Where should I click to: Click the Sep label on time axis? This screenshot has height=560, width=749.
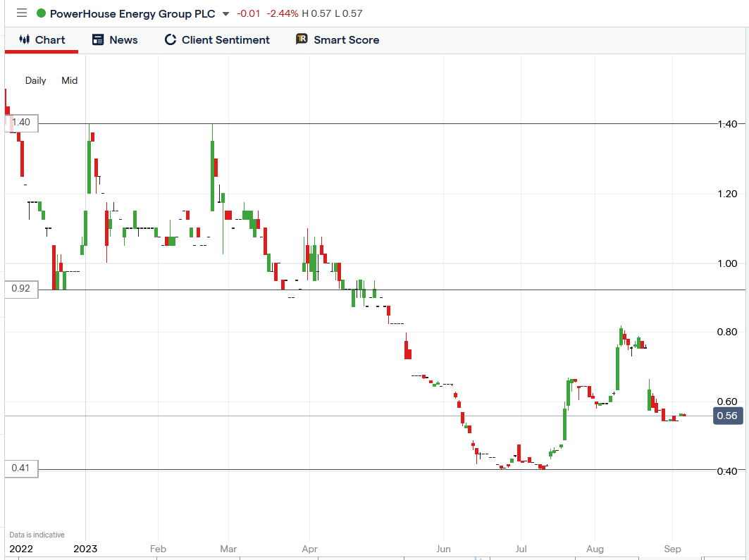coord(672,549)
